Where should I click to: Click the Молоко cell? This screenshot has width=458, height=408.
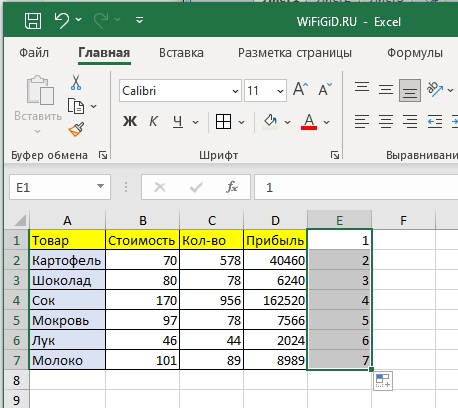[x=67, y=360]
